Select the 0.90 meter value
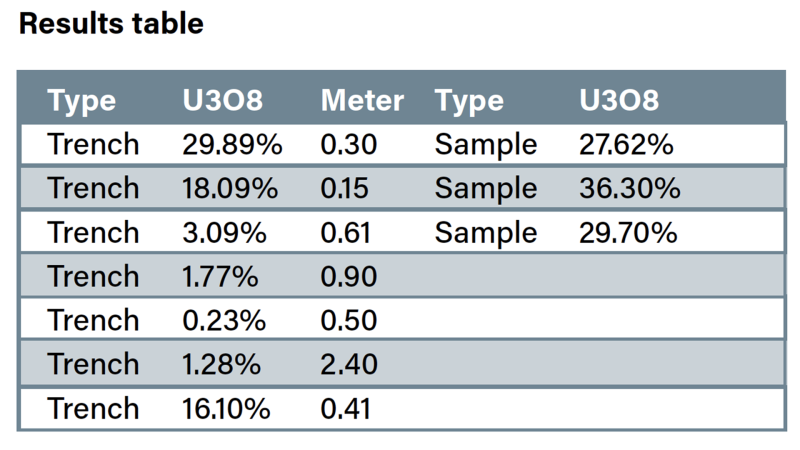The height and width of the screenshot is (450, 800). click(x=349, y=276)
